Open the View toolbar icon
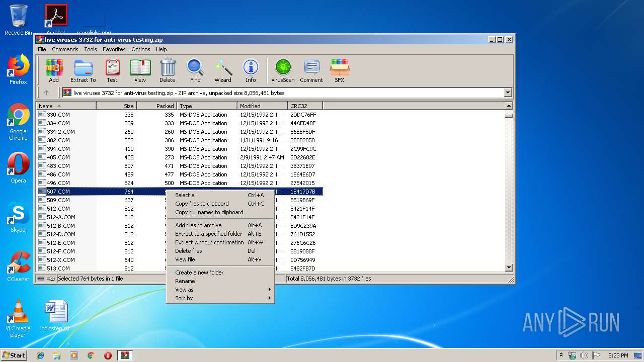 pos(140,70)
